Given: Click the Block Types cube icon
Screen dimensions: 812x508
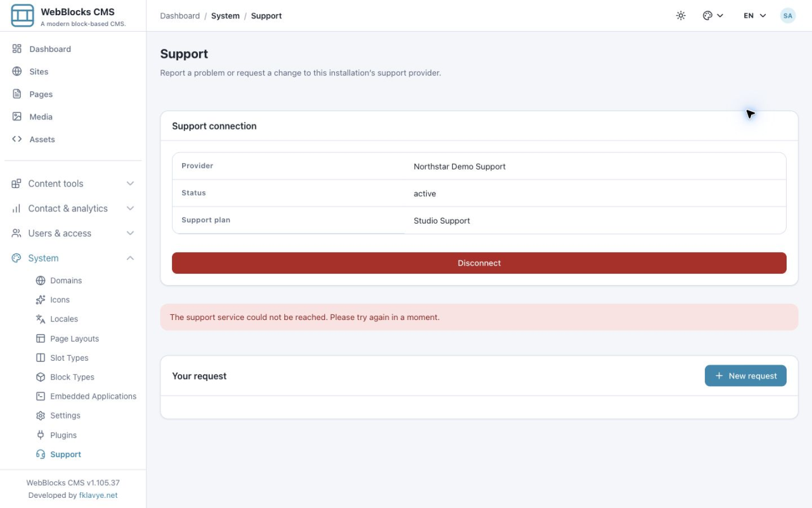Looking at the screenshot, I should (x=41, y=377).
